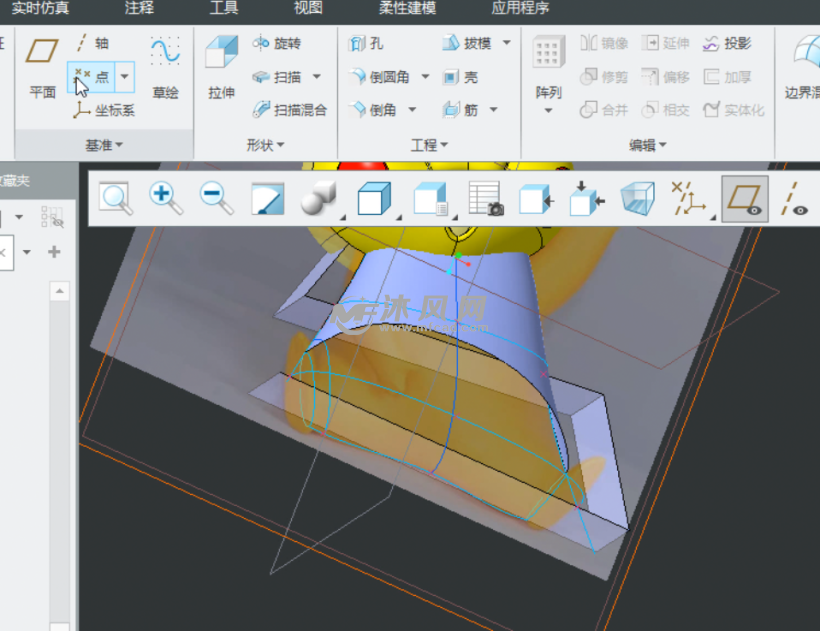Open the 视图 ribbon tab

(308, 8)
